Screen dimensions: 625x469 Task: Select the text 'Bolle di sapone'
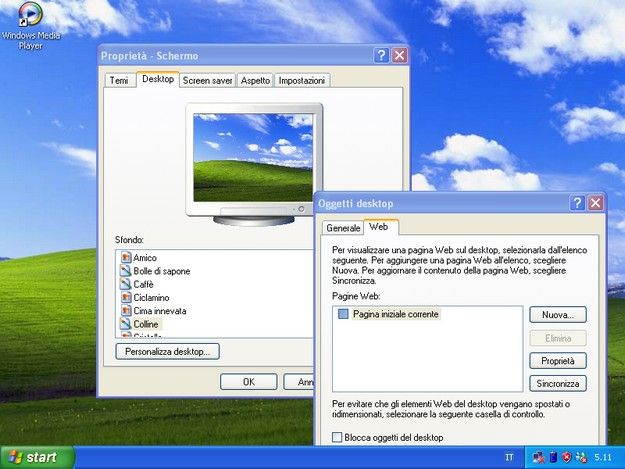coord(162,271)
